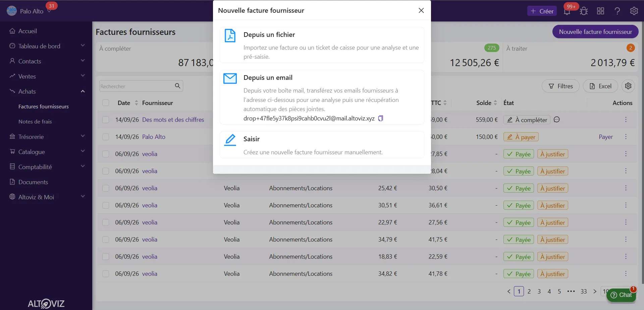Select the veolia row with 27,56 € TTC
644x310 pixels.
pos(106,222)
